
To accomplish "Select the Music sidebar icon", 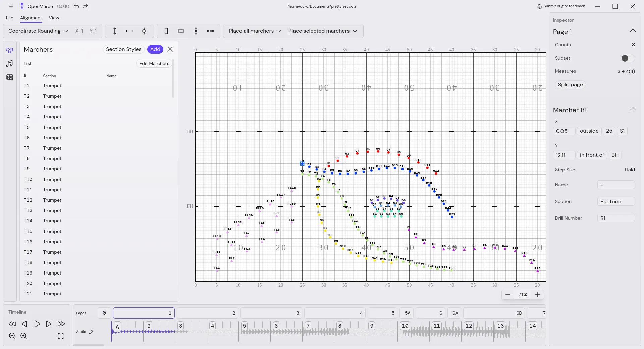I will coord(10,63).
